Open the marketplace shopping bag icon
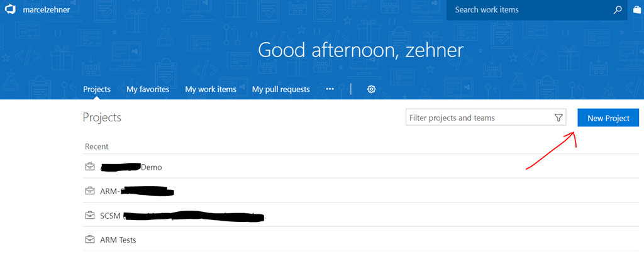 (637, 10)
